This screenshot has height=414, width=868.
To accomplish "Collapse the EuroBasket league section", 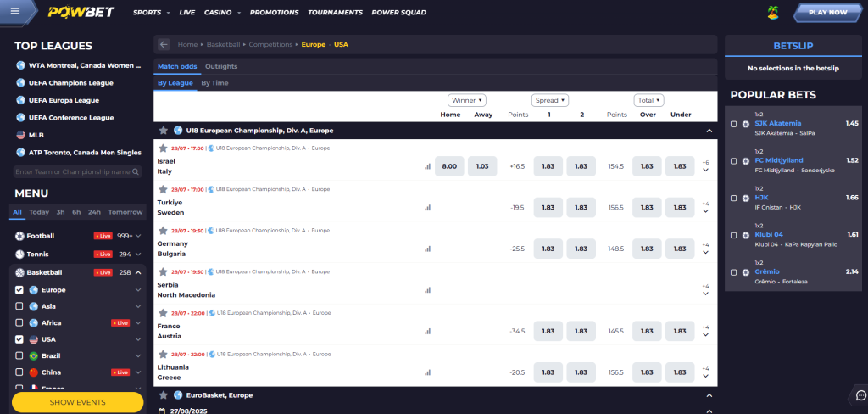I will tap(709, 395).
